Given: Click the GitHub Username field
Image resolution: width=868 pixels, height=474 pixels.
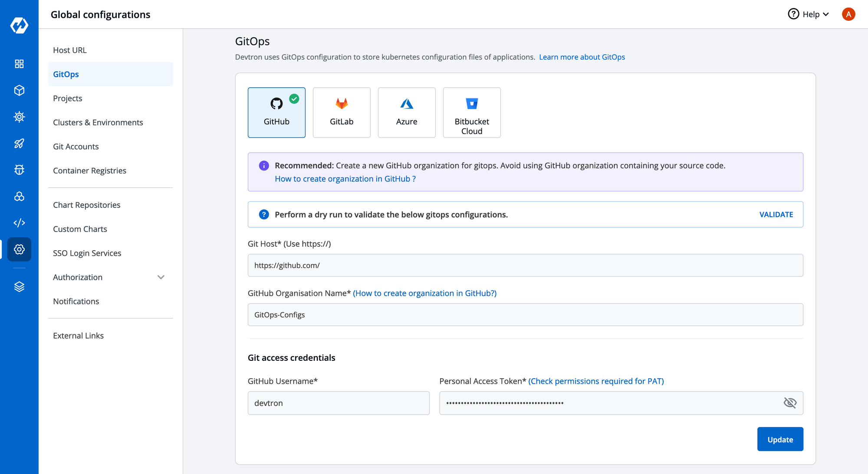Looking at the screenshot, I should tap(339, 403).
